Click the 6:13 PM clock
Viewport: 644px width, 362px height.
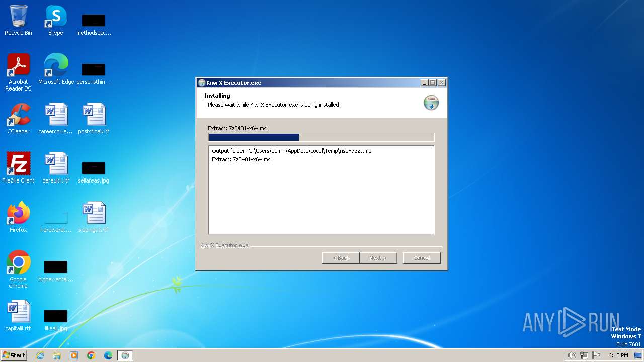pos(618,355)
